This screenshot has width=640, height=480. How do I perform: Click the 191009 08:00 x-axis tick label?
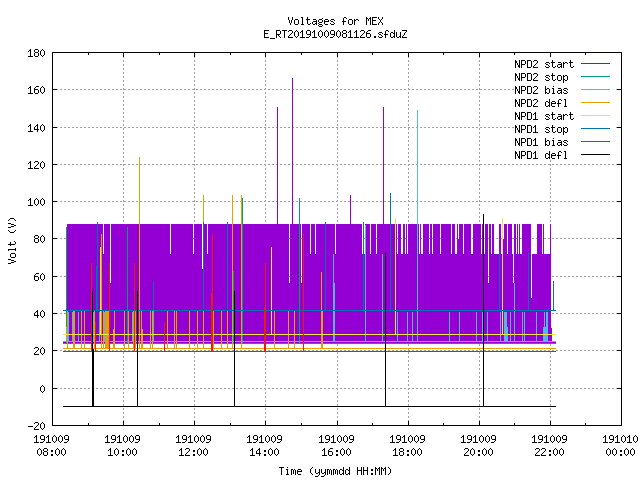[51, 446]
